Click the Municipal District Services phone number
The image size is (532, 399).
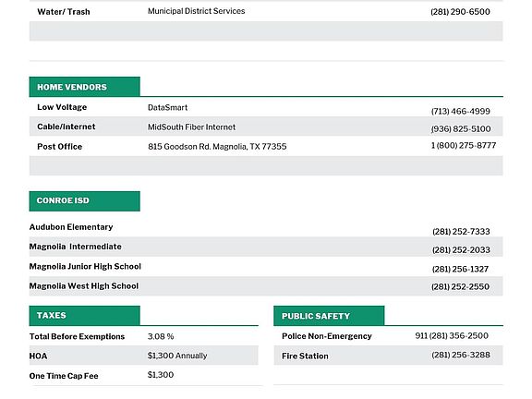(x=460, y=12)
